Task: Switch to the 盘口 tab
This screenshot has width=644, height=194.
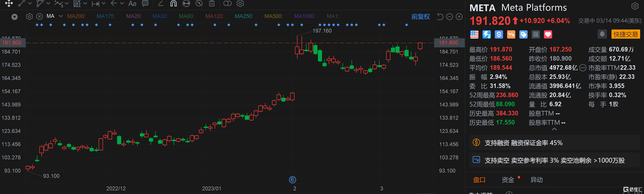Action: (479, 180)
